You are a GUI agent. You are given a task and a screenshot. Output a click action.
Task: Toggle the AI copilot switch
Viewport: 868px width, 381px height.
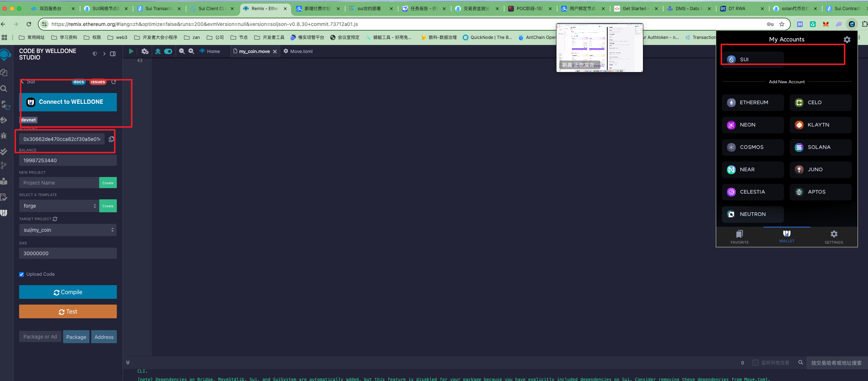click(168, 51)
